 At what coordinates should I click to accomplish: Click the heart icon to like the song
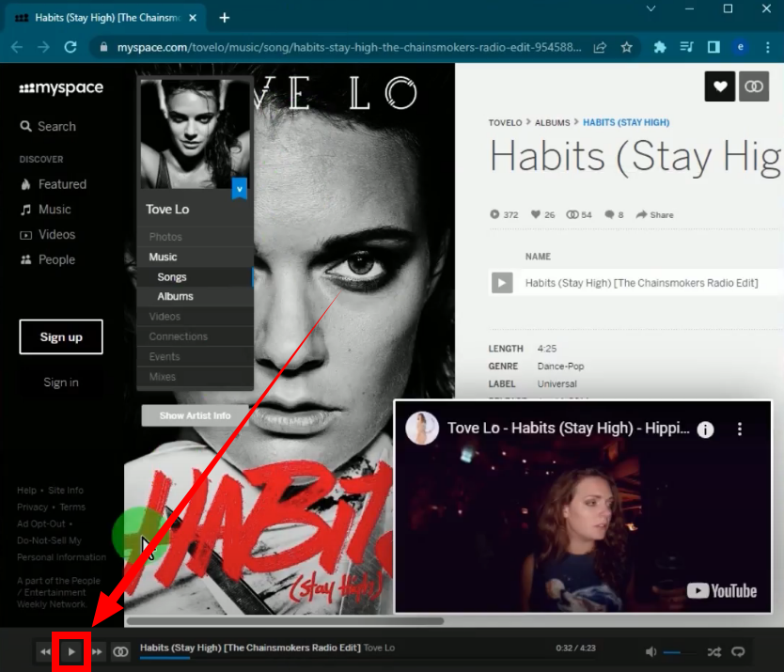(x=719, y=86)
